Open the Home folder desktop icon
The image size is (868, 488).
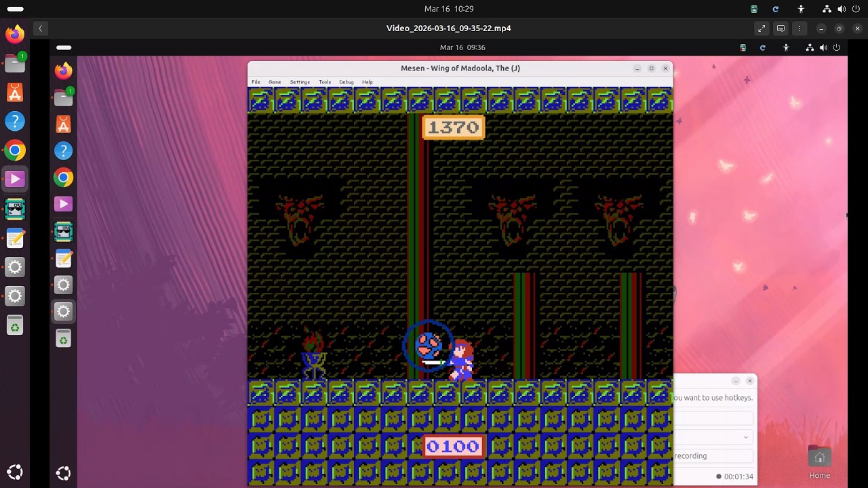click(x=819, y=463)
